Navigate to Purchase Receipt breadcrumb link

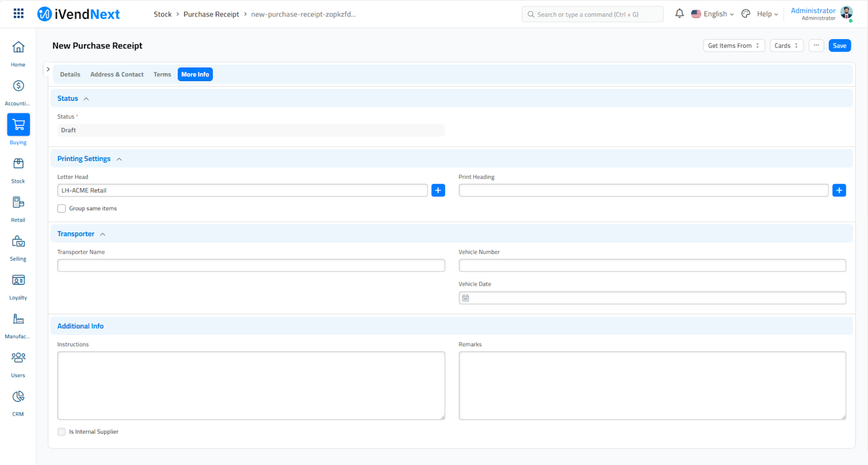coord(211,14)
